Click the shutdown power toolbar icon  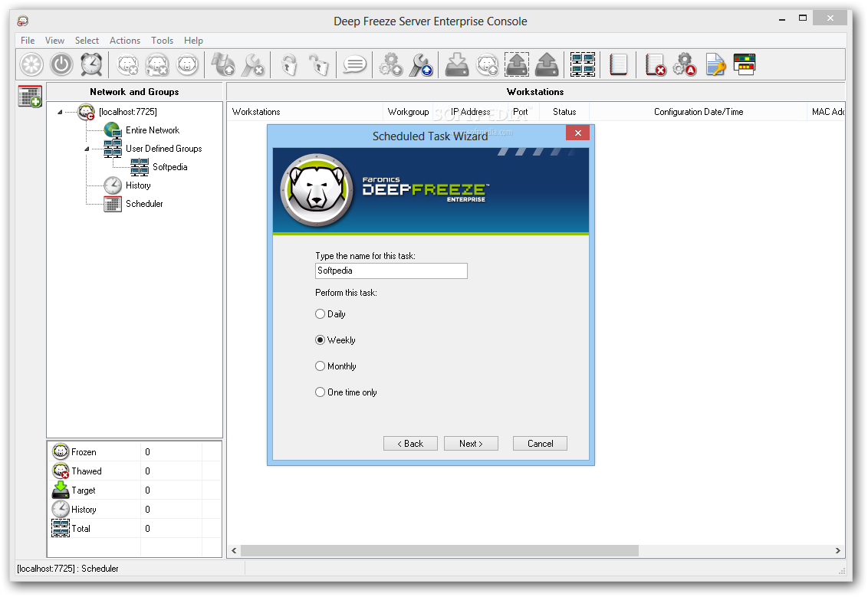(x=61, y=64)
